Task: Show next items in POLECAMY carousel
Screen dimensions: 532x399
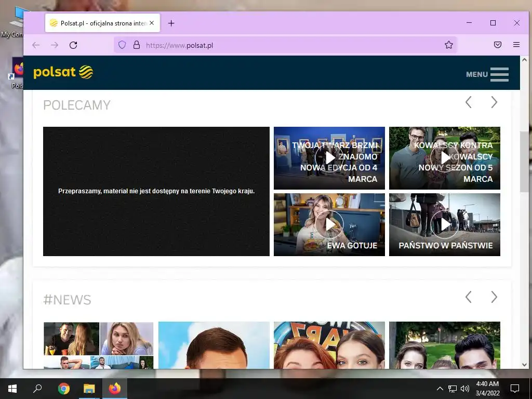Action: (x=494, y=102)
